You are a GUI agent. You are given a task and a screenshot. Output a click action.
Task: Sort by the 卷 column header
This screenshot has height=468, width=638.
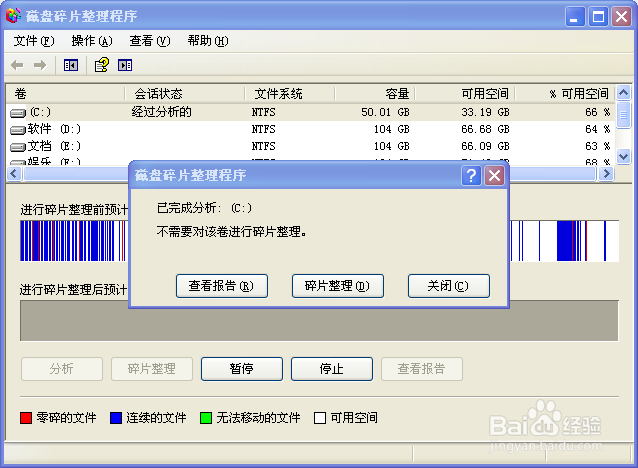(x=65, y=94)
